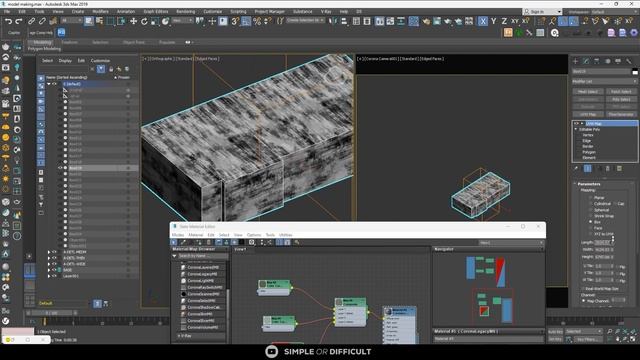Open the Modes menu in Slate Material Editor
640x360 pixels.
[x=178, y=235]
